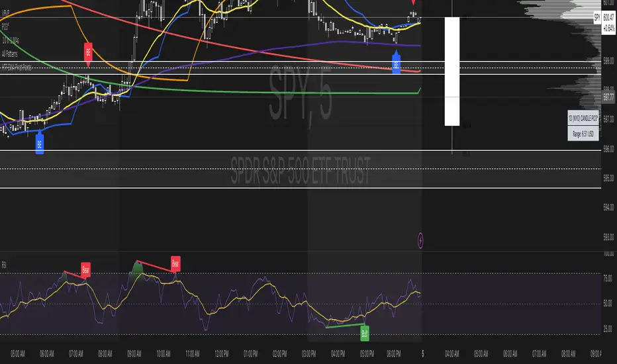Select the MTF EMA Pivot Points indicator label
This screenshot has width=617, height=364.
point(17,67)
